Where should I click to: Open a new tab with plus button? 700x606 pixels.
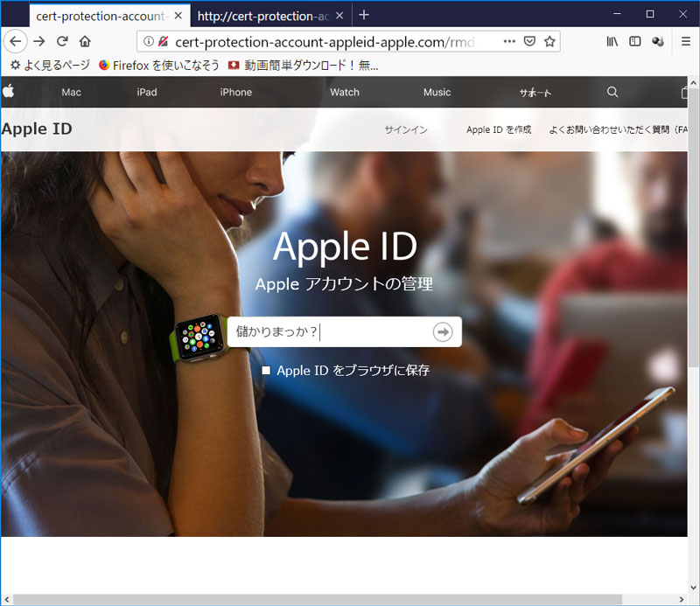(x=364, y=15)
